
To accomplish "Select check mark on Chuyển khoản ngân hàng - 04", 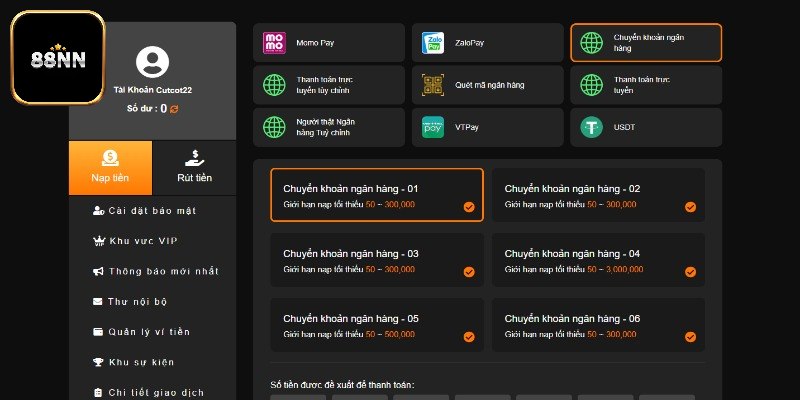I will click(690, 272).
